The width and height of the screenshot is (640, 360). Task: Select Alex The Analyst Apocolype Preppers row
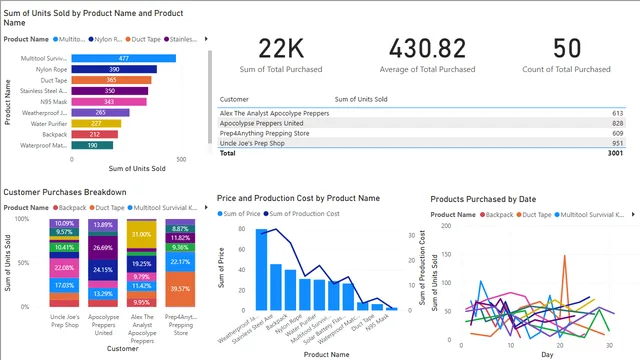click(x=421, y=113)
